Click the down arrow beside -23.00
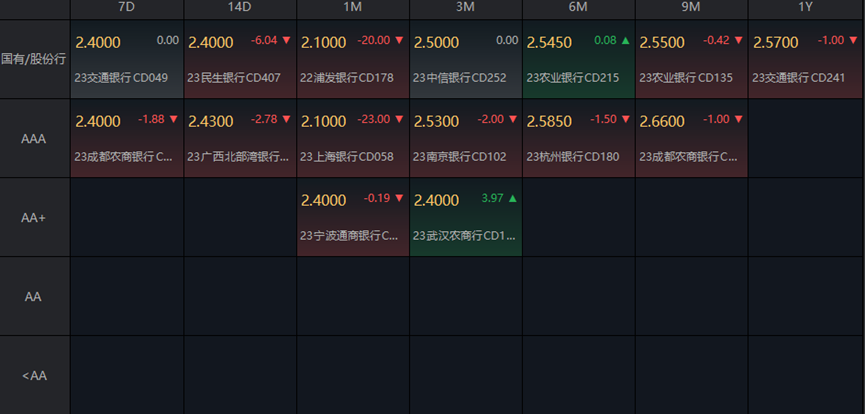 399,119
